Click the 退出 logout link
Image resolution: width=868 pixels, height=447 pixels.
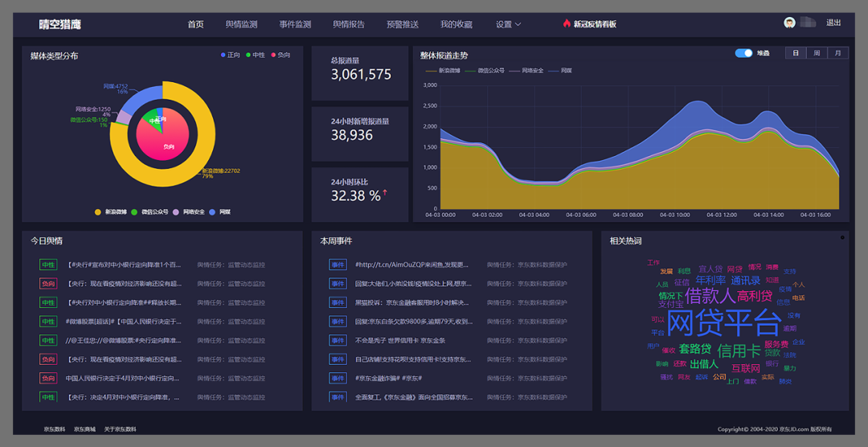[833, 23]
